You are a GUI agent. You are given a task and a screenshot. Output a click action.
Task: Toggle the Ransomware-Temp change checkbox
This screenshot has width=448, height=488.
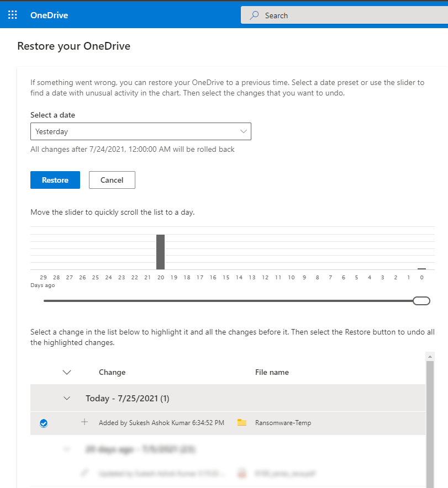(44, 423)
